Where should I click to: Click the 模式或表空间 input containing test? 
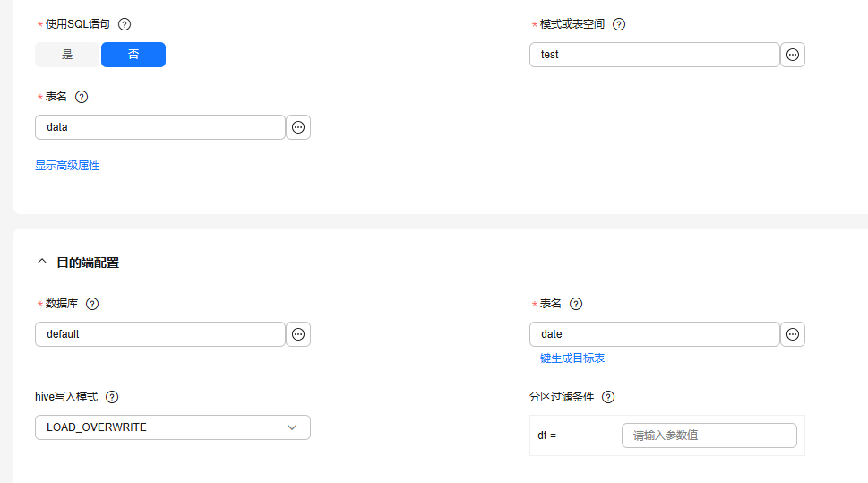654,55
